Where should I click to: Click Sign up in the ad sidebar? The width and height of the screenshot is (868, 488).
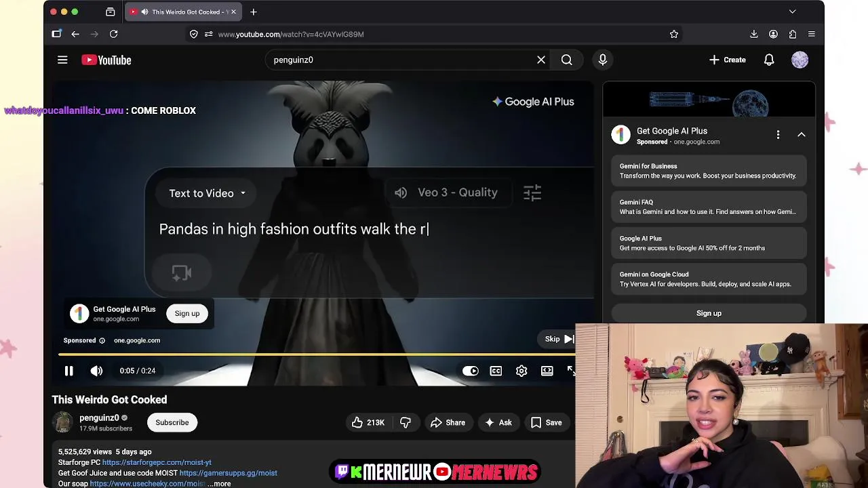[x=709, y=313]
